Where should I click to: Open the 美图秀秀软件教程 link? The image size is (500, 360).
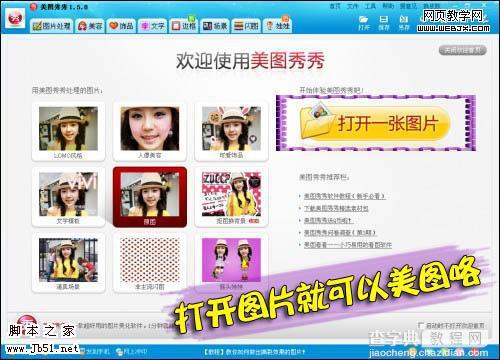[345, 196]
